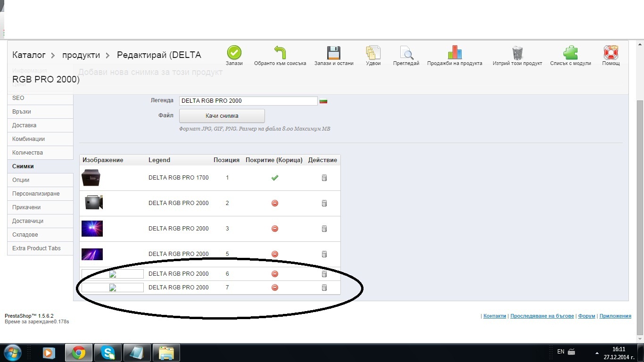
Task: Open the Опции product tab
Action: [40, 180]
